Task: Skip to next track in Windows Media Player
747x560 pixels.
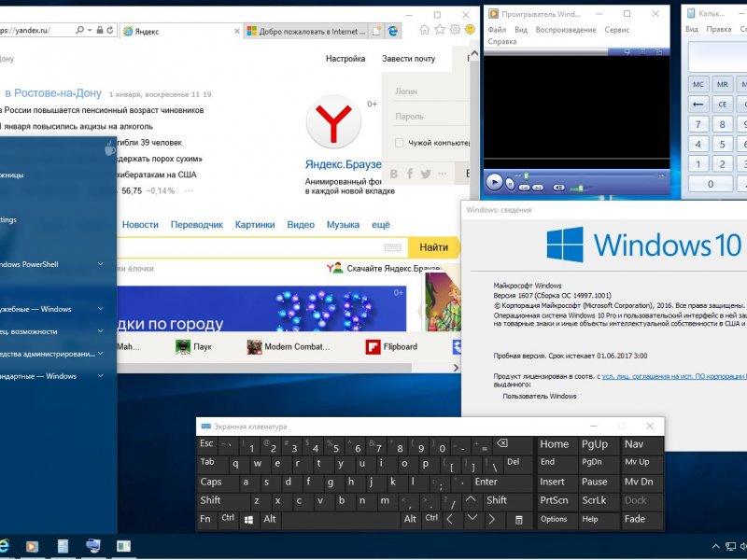Action: 538,188
